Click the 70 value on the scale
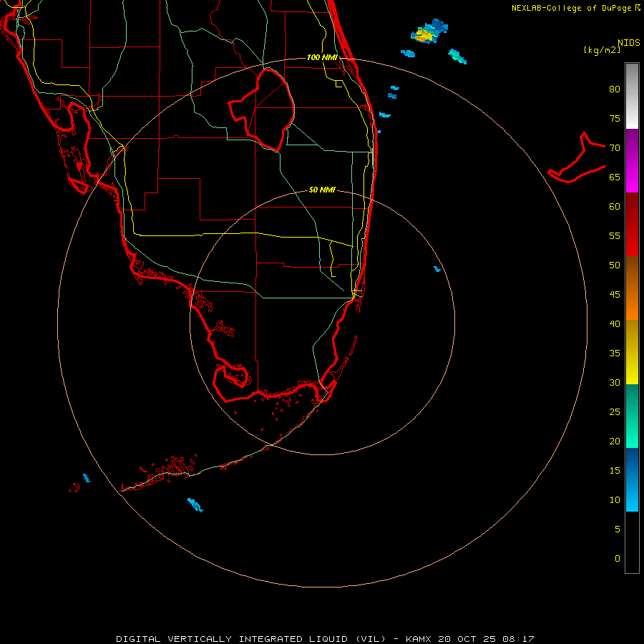Image resolution: width=644 pixels, height=644 pixels. click(615, 148)
